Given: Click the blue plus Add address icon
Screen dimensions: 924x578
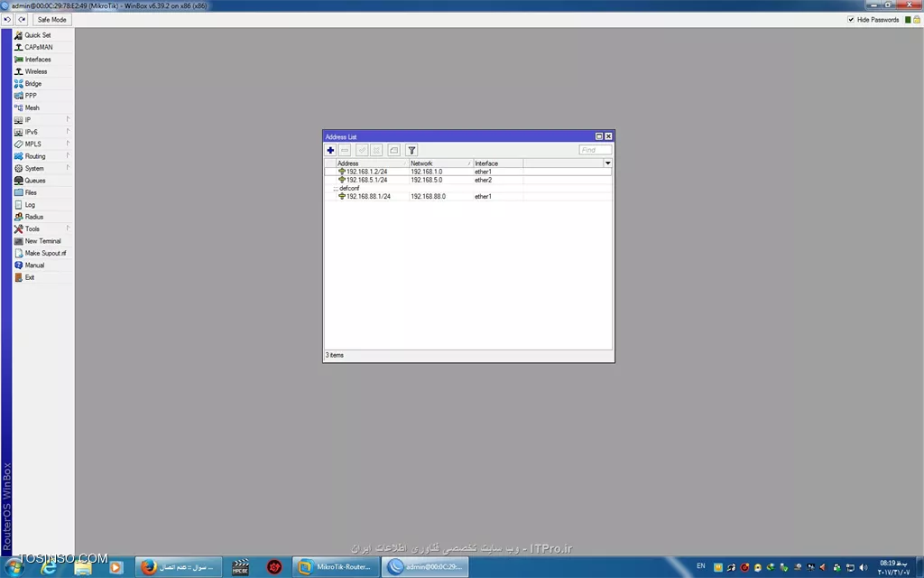Looking at the screenshot, I should coord(330,150).
